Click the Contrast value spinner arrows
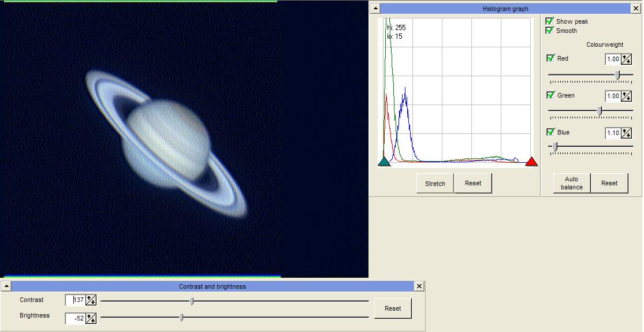This screenshot has height=332, width=644. tap(91, 300)
